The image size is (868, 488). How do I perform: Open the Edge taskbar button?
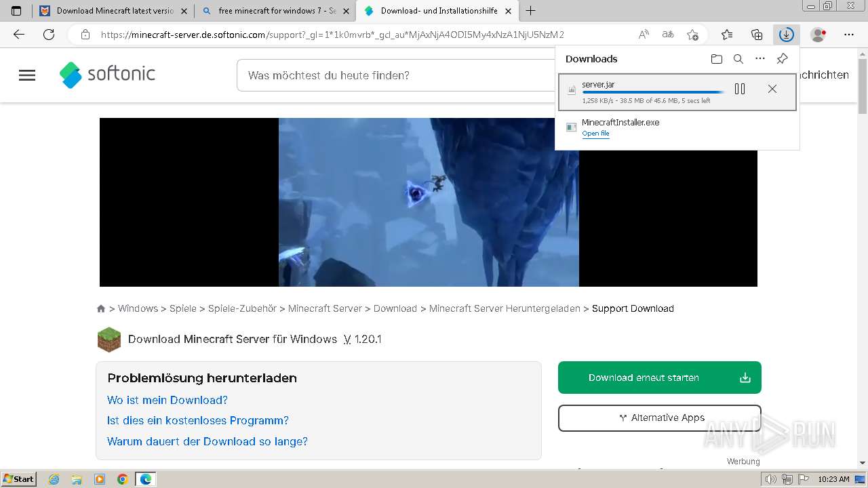[146, 479]
